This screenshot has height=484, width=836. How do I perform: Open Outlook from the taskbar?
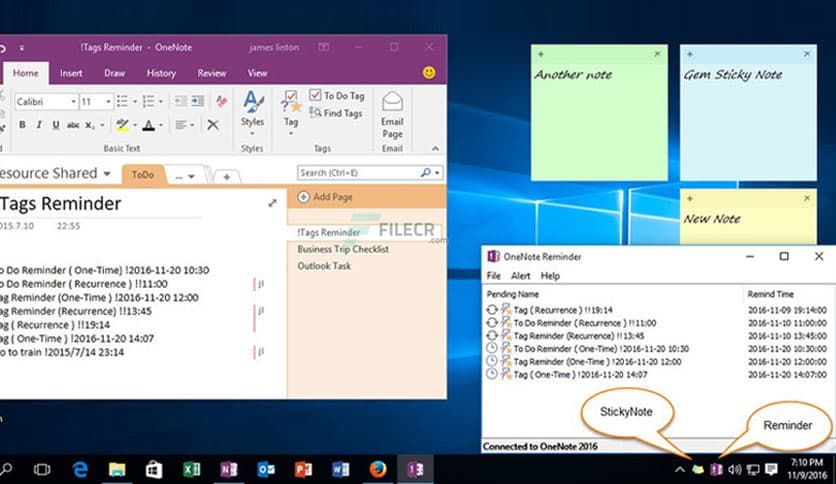tap(266, 469)
